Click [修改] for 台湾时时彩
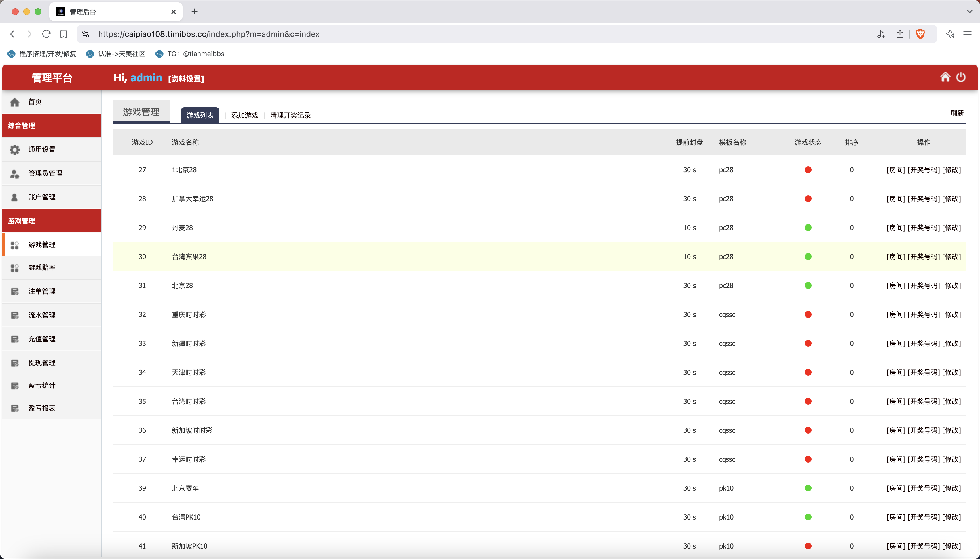 pos(951,401)
